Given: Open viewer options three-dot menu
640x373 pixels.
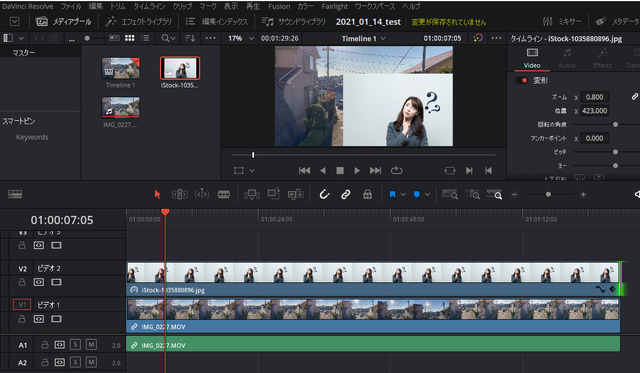Looking at the screenshot, I should tap(496, 38).
